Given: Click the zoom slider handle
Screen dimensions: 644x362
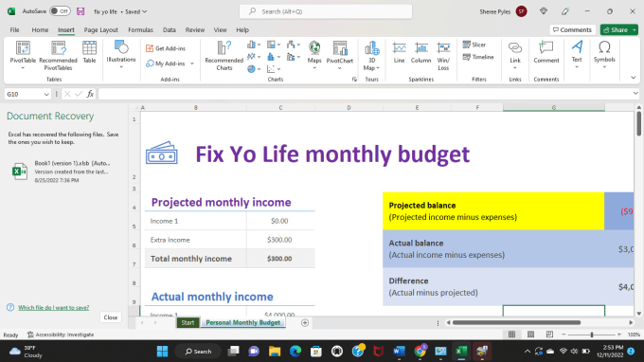Looking at the screenshot, I should click(591, 335).
